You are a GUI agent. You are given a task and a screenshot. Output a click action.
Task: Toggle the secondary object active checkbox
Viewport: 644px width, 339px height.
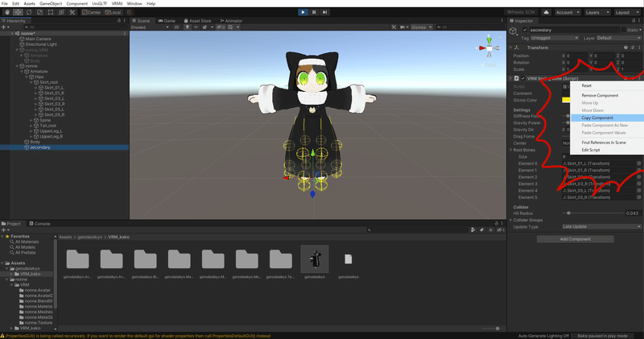click(x=525, y=30)
